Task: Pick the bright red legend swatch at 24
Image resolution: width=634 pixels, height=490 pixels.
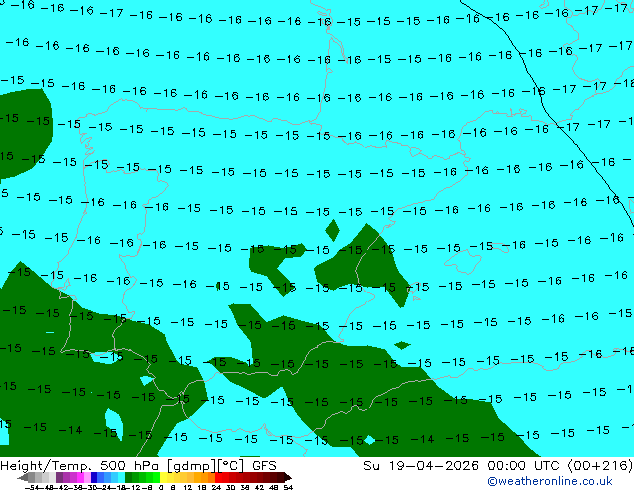Action: point(218,477)
